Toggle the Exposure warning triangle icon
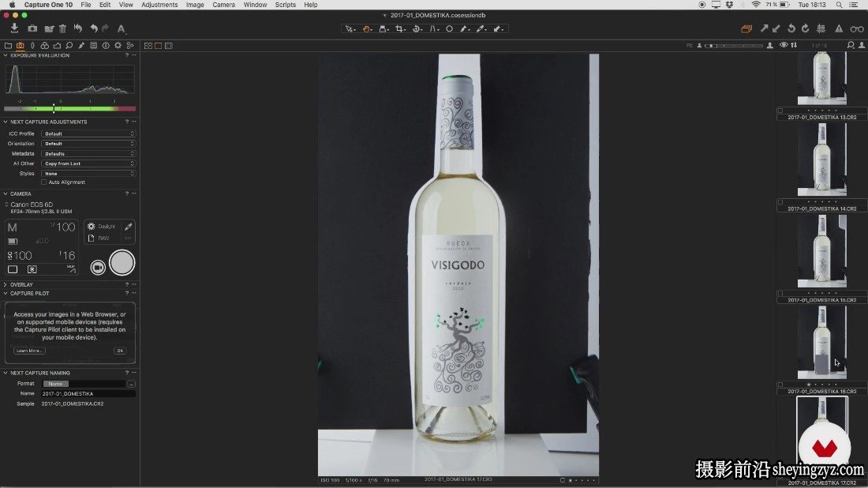The image size is (868, 488). coord(840,28)
